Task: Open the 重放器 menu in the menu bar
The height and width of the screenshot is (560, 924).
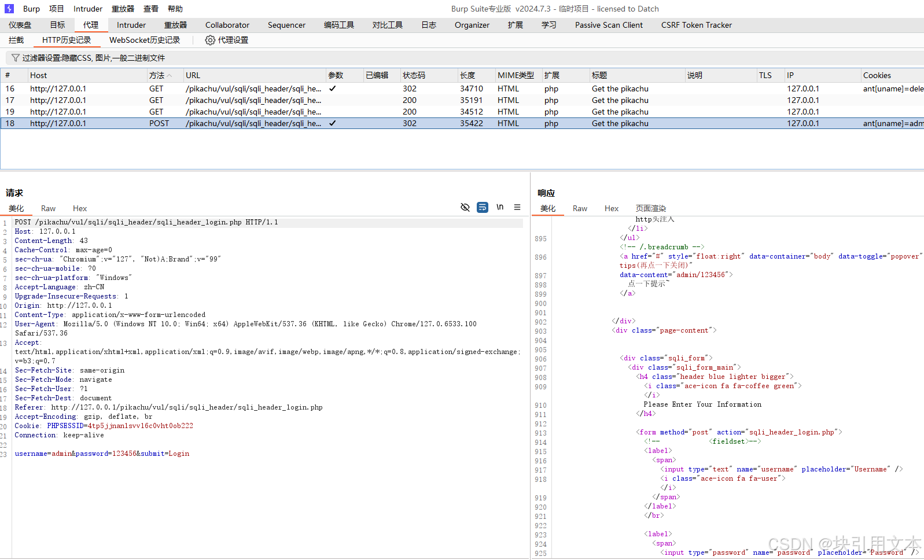Action: point(123,9)
